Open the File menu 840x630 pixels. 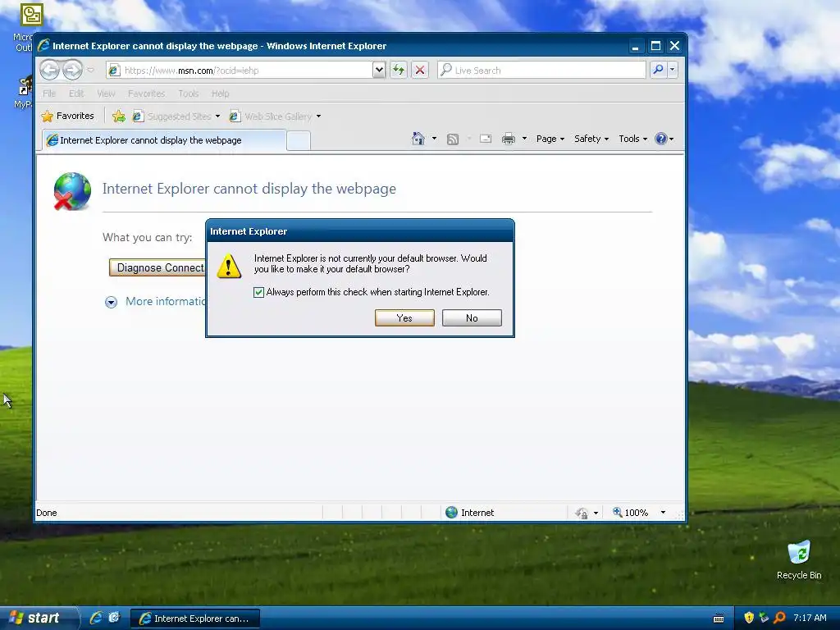coord(49,94)
